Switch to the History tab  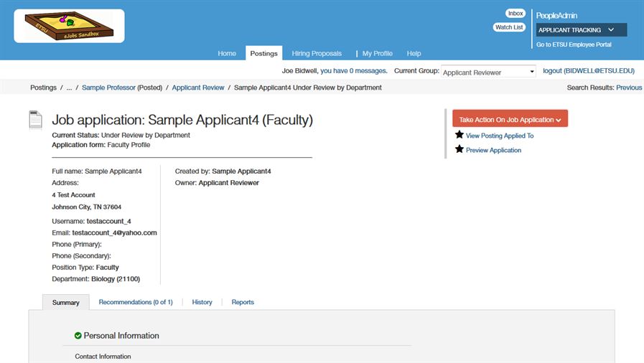(x=202, y=302)
